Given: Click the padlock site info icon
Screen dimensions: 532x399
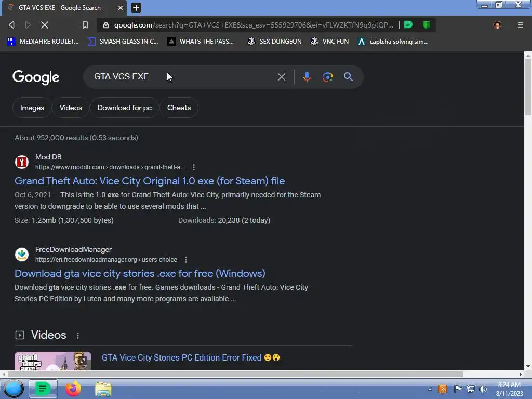Looking at the screenshot, I should (x=106, y=25).
